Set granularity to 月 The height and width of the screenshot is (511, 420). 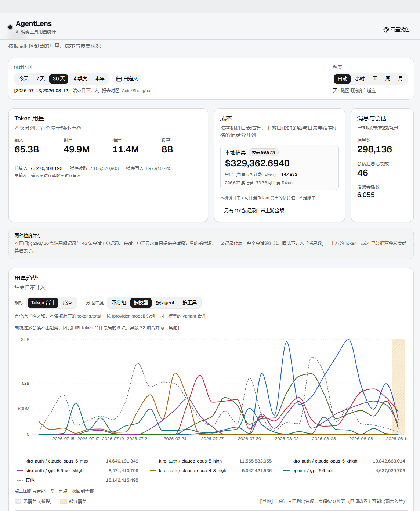[x=401, y=79]
